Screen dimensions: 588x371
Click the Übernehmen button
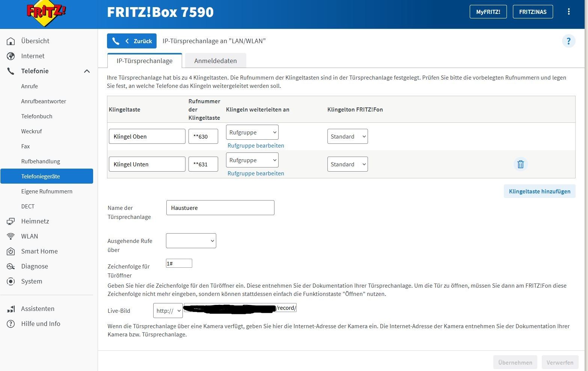pyautogui.click(x=515, y=362)
